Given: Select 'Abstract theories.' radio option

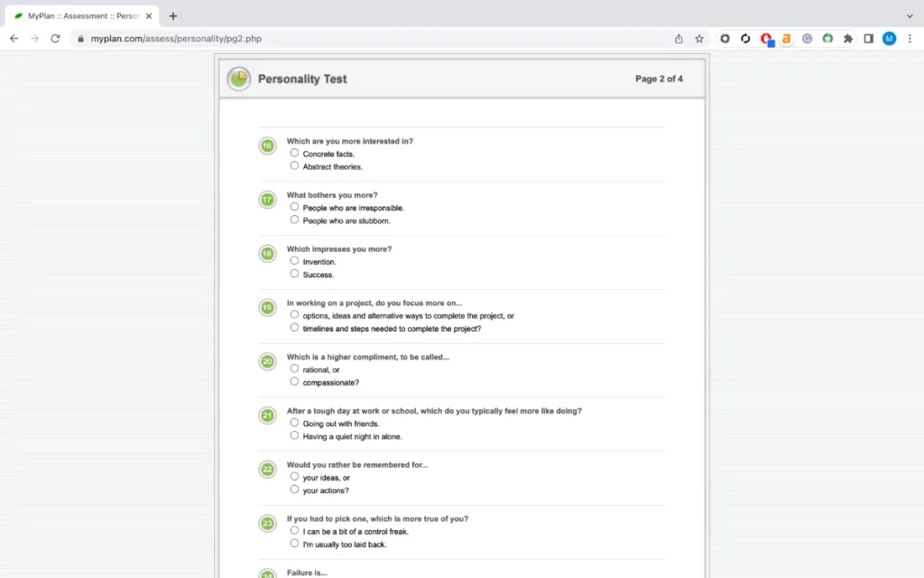Looking at the screenshot, I should [294, 166].
